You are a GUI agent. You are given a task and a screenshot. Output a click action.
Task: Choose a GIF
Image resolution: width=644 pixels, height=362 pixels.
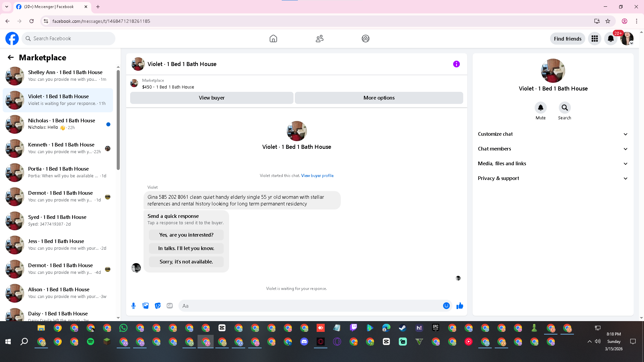(170, 306)
